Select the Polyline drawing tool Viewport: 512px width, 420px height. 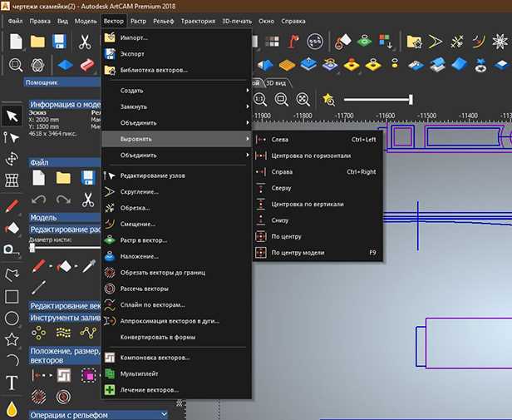(12, 274)
